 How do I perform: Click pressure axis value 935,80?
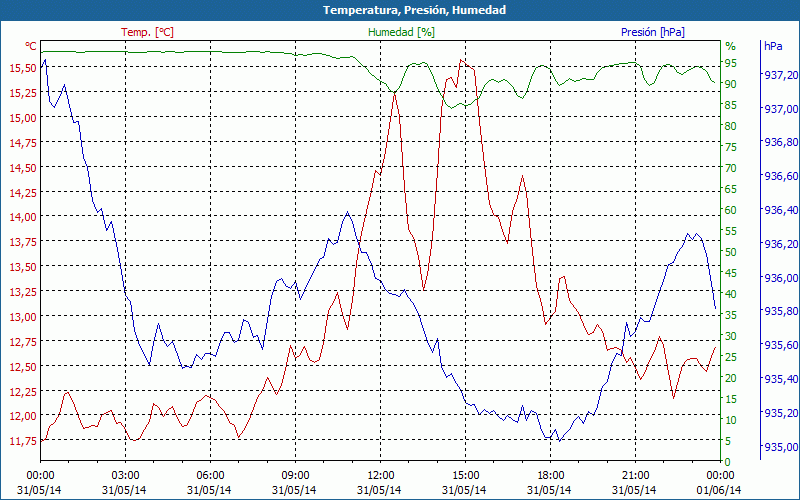pos(780,311)
